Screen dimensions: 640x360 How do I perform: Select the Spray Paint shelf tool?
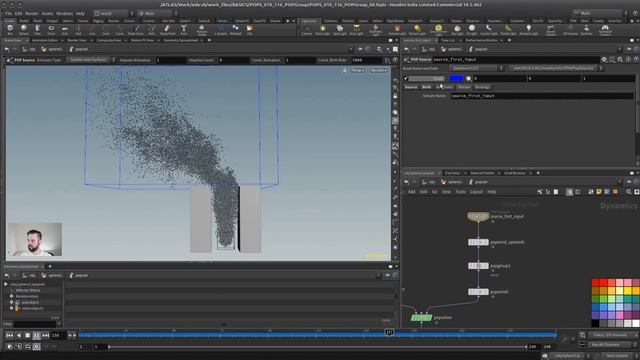pos(167,29)
